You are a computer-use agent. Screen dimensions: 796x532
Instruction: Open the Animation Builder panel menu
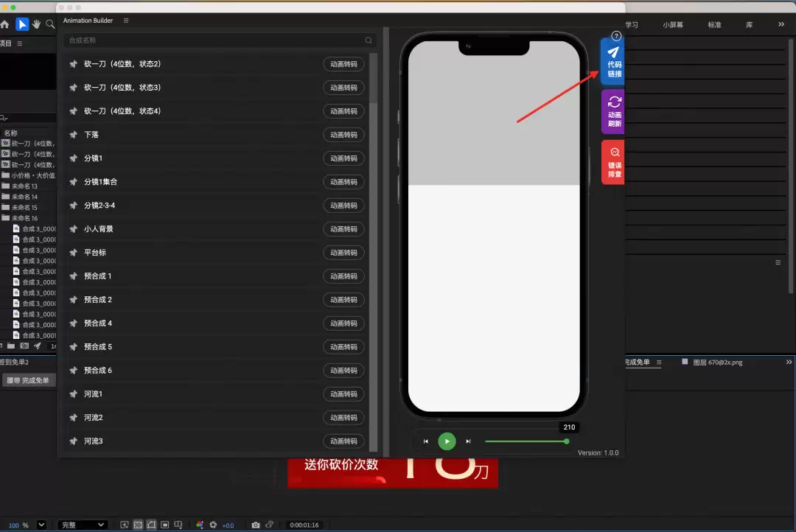click(x=126, y=21)
